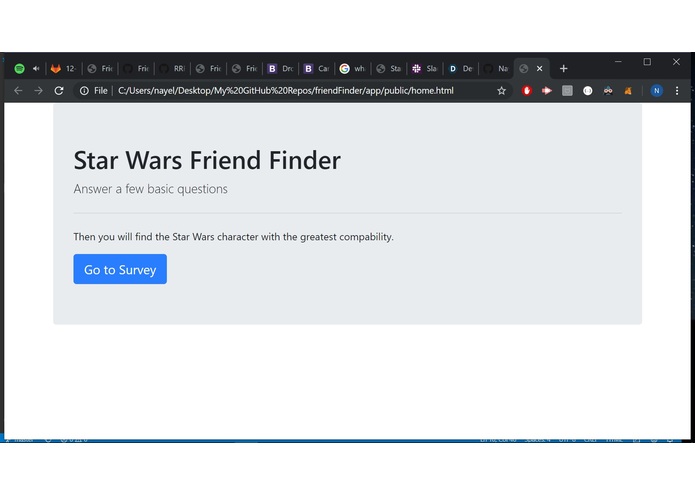Open the spy glasses extension icon
695x494 pixels.
pyautogui.click(x=608, y=91)
